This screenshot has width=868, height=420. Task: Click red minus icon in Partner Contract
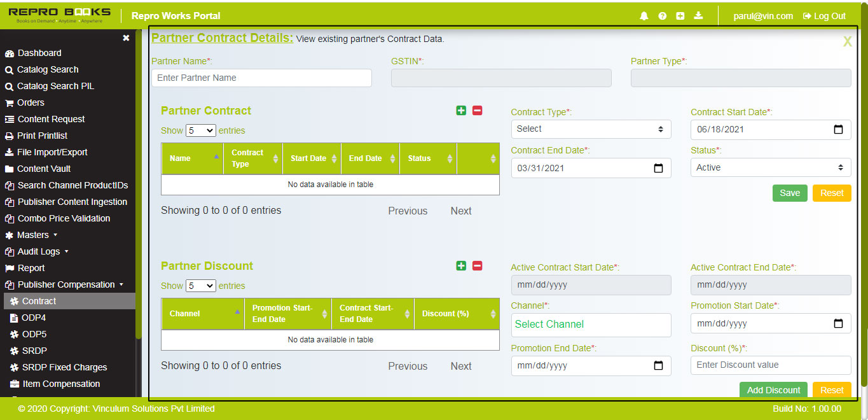(478, 111)
